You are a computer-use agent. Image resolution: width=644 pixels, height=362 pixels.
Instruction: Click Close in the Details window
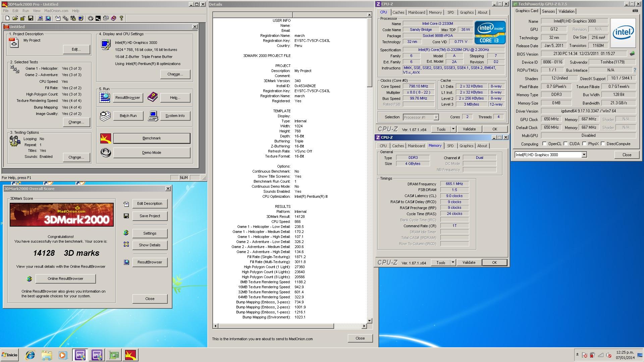(x=360, y=338)
